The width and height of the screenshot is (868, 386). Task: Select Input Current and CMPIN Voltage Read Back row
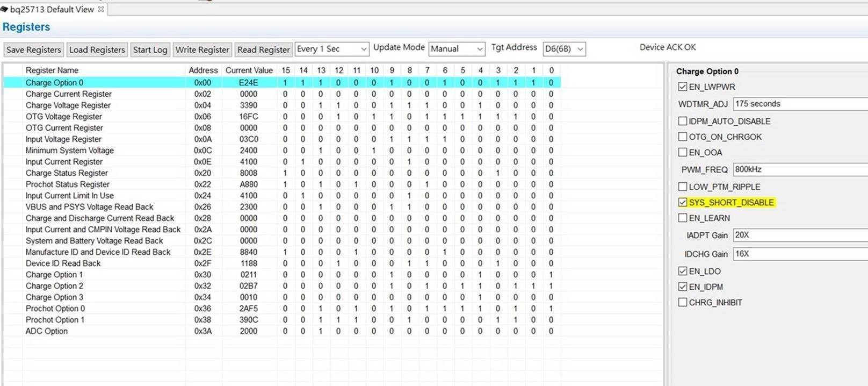click(x=282, y=230)
